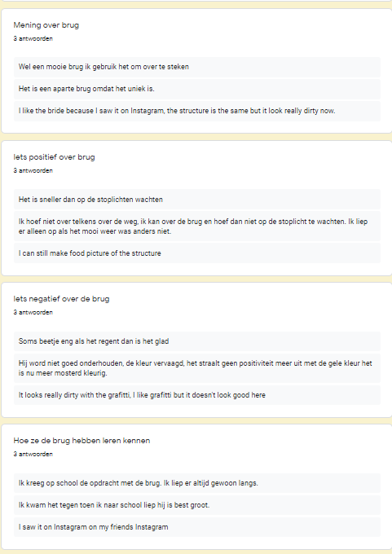392x554 pixels.
Task: Select response 'Ik kreeg op school de opdracht'
Action: click(x=197, y=482)
